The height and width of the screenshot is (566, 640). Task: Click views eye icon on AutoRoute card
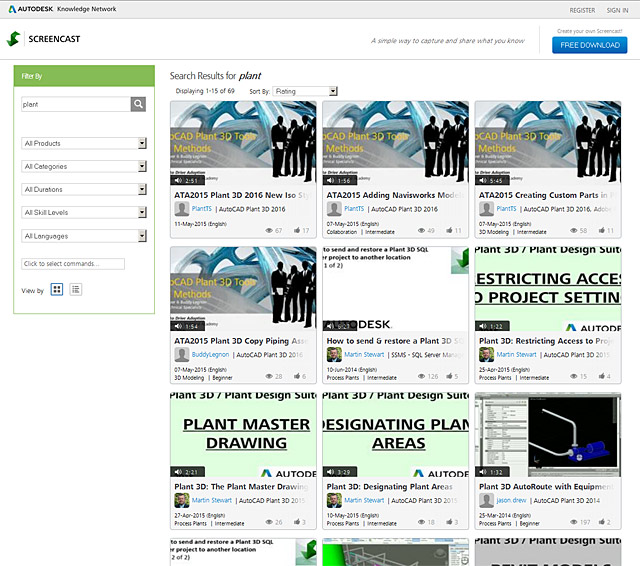(x=573, y=522)
